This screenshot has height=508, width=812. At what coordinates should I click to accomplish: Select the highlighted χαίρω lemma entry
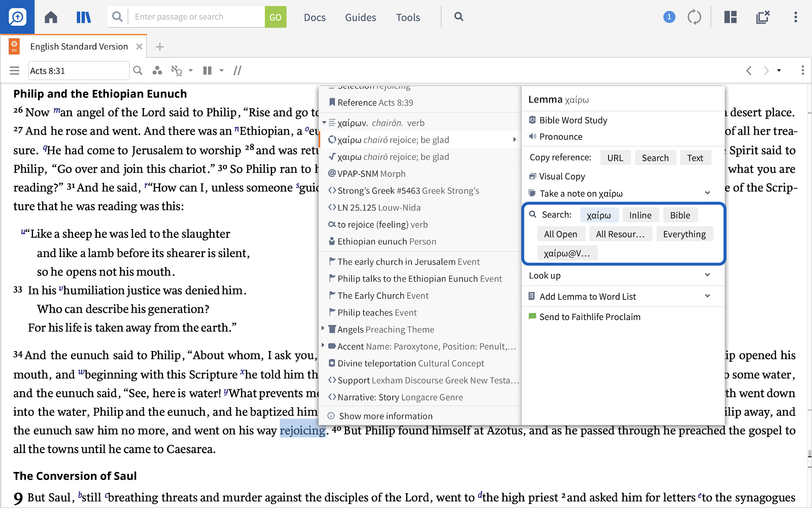coord(420,140)
